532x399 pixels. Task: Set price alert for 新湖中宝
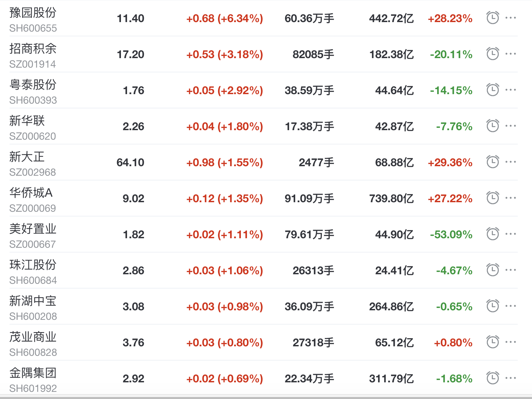(x=493, y=306)
